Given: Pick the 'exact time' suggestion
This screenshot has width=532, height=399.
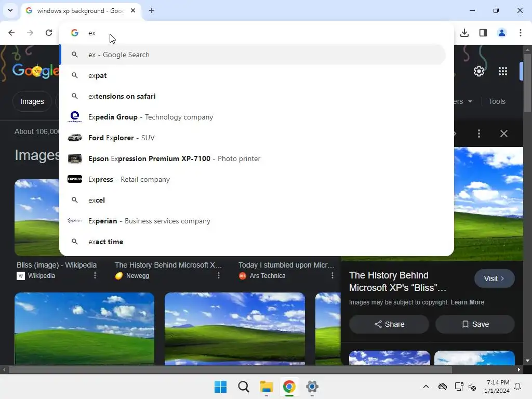Looking at the screenshot, I should tap(253, 242).
